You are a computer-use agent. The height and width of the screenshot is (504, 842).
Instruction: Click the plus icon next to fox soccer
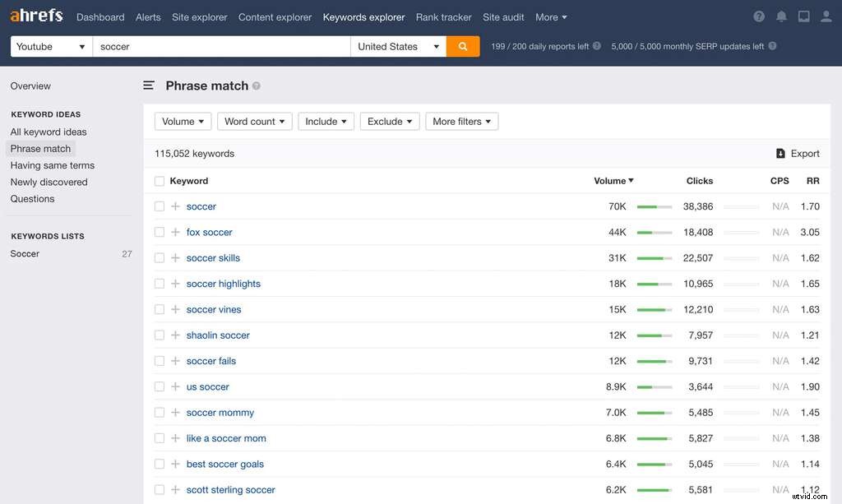(175, 232)
